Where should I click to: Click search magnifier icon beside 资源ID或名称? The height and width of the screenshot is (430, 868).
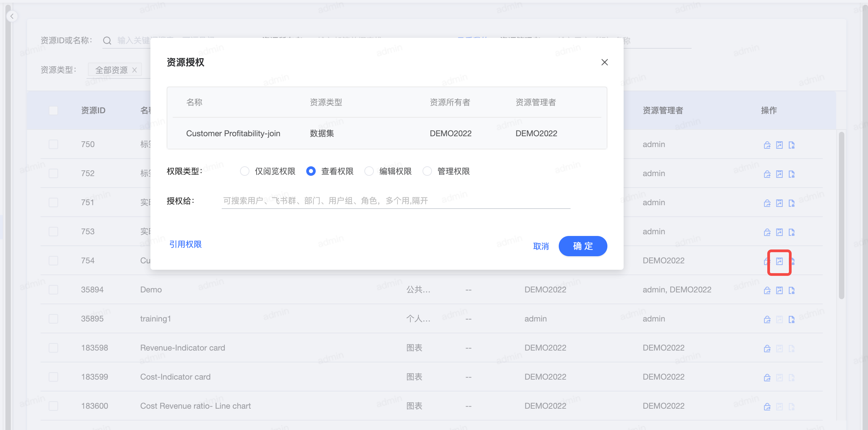click(x=107, y=41)
